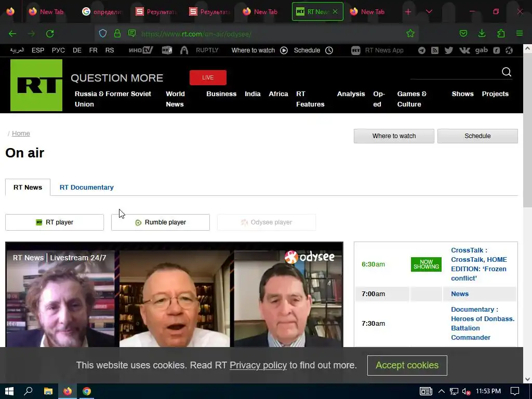The width and height of the screenshot is (532, 399).
Task: Open a new browser tab with plus
Action: 408,12
